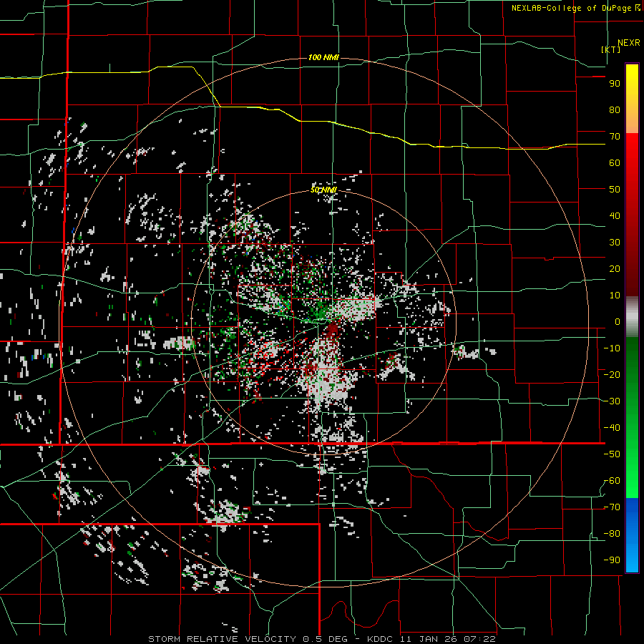The width and height of the screenshot is (644, 644).
Task: Click the '50 NMI' range ring label
Action: (x=323, y=190)
